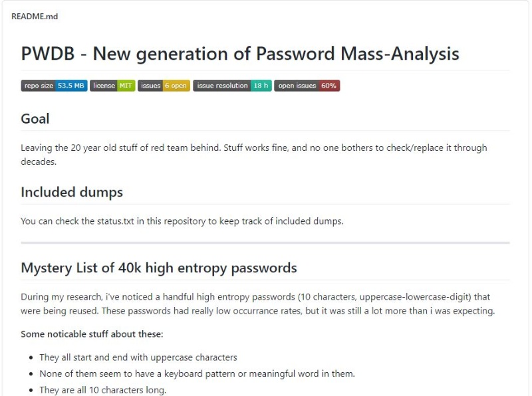Jump to the Included dumps heading
The height and width of the screenshot is (396, 532).
(72, 192)
